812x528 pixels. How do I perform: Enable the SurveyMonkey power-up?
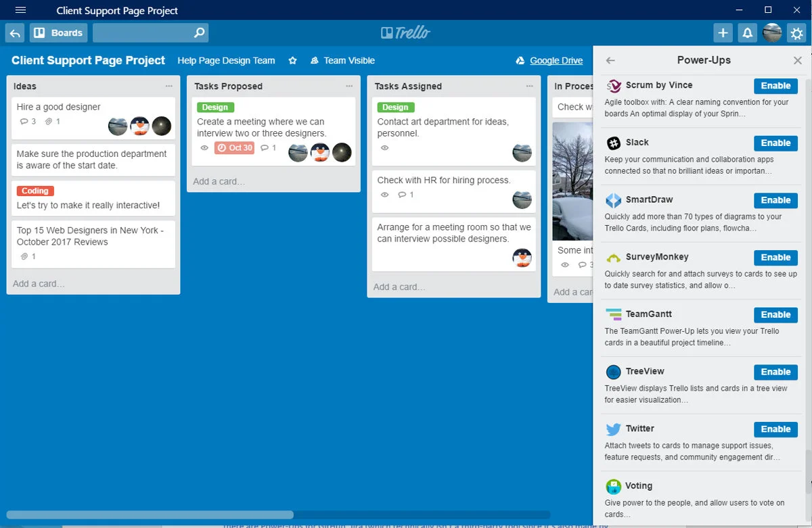tap(775, 258)
